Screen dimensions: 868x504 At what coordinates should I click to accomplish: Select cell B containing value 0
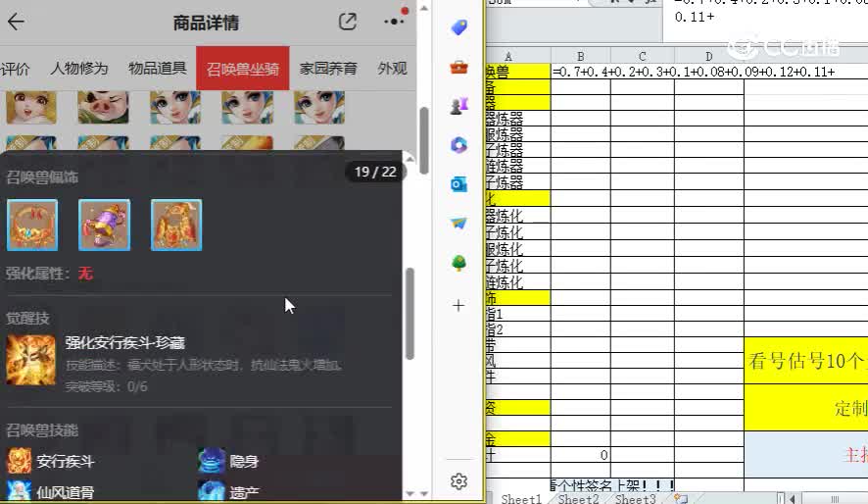[581, 455]
